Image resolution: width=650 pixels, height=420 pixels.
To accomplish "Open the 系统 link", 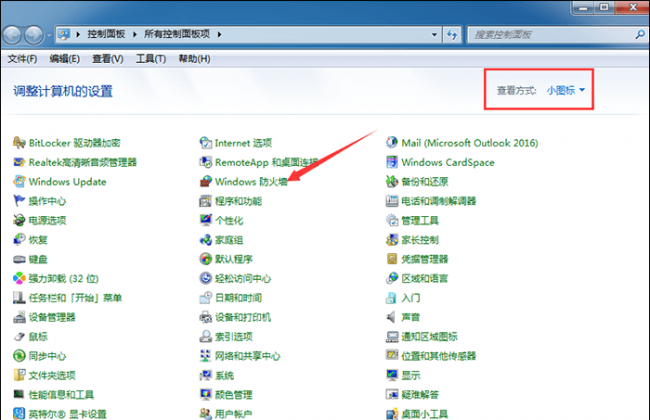I will pyautogui.click(x=224, y=375).
